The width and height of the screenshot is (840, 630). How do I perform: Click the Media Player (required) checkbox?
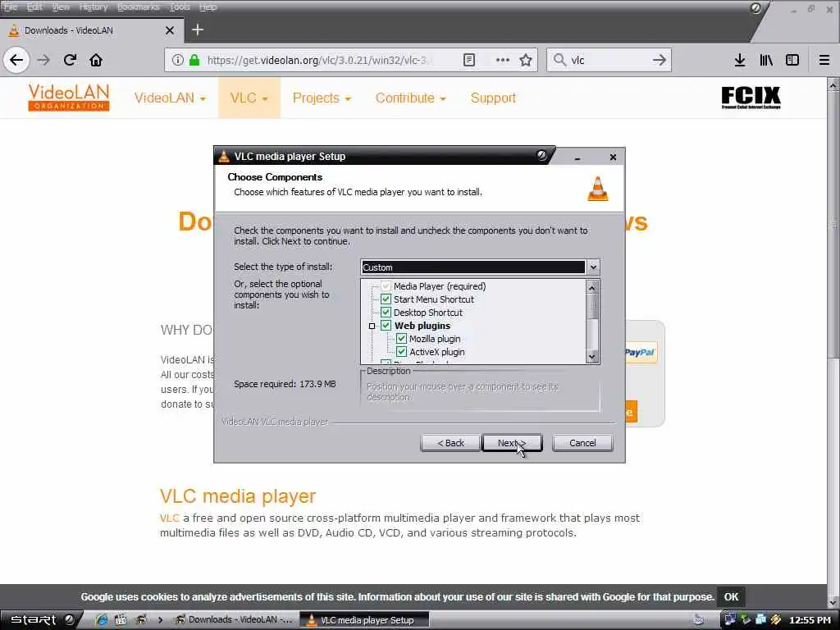tap(386, 286)
